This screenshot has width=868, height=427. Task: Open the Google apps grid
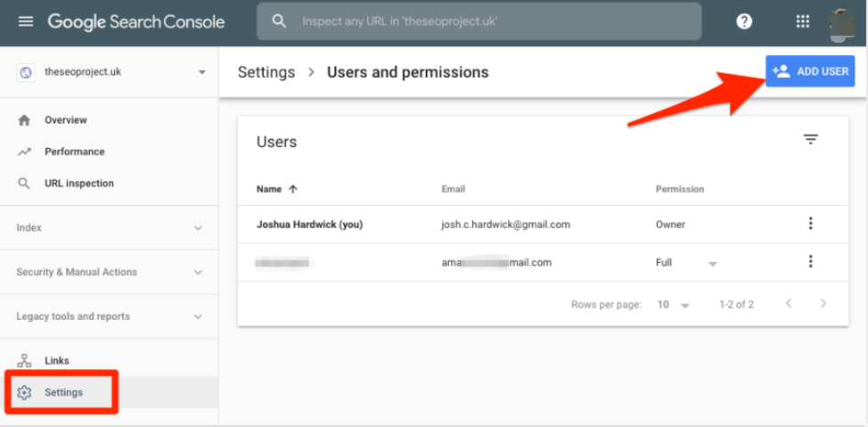click(802, 21)
